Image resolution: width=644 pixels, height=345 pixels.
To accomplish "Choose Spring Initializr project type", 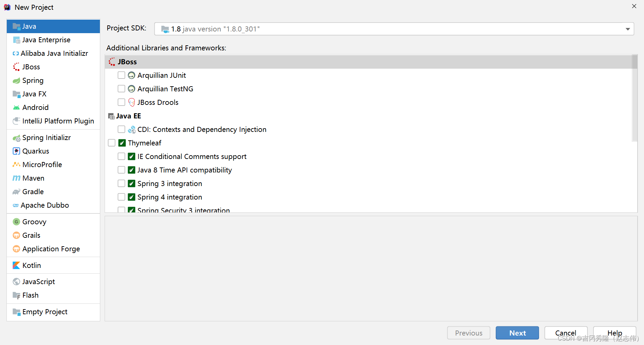I will (x=53, y=138).
